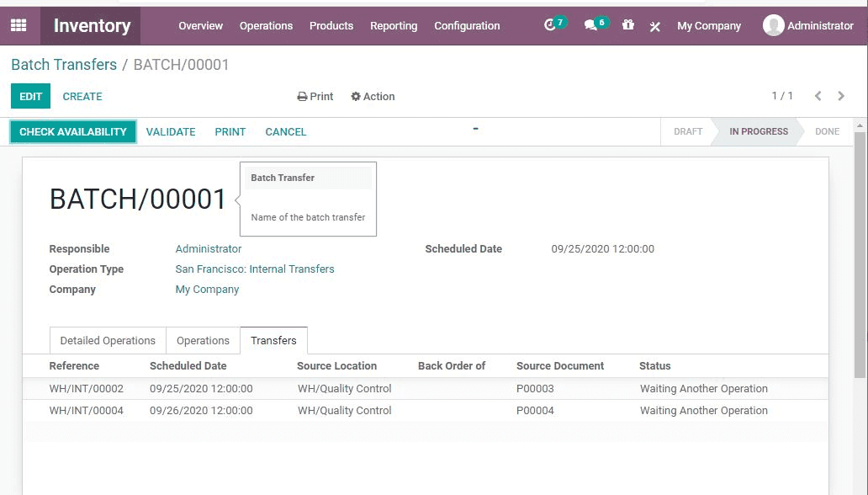Click CHECK AVAILABILITY button
Viewport: 868px width, 495px height.
73,132
